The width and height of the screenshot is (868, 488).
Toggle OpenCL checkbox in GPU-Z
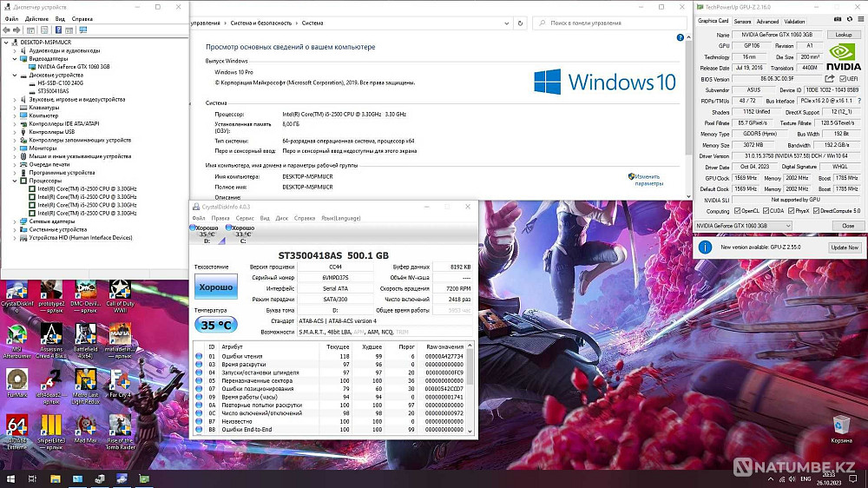coord(737,211)
